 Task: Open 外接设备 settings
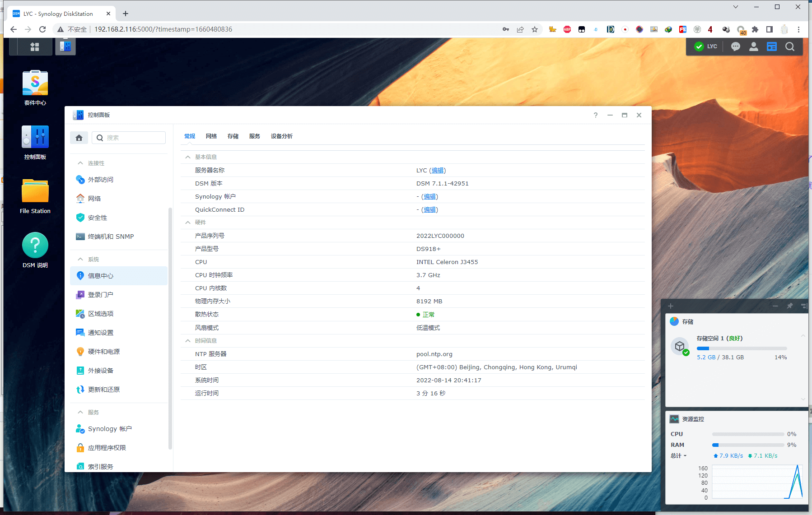tap(119, 371)
